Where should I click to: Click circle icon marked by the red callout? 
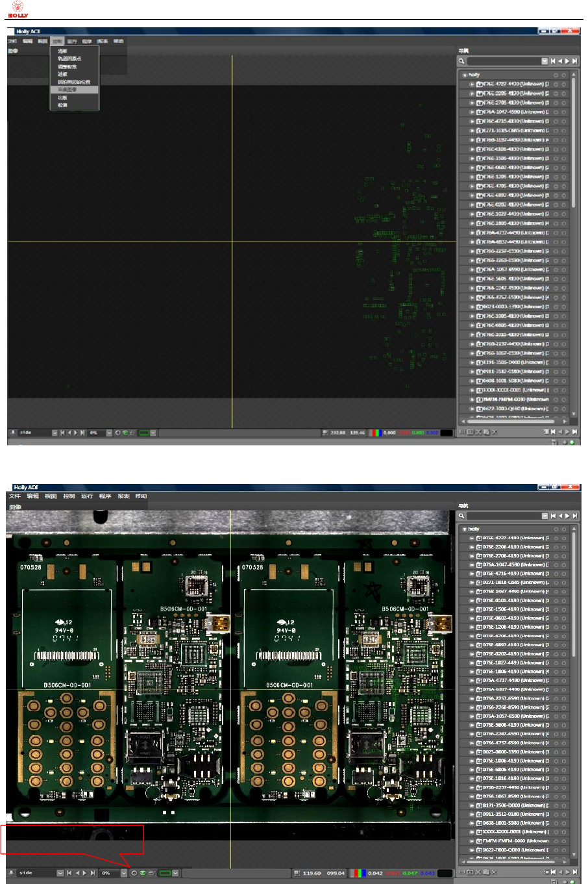pos(134,873)
